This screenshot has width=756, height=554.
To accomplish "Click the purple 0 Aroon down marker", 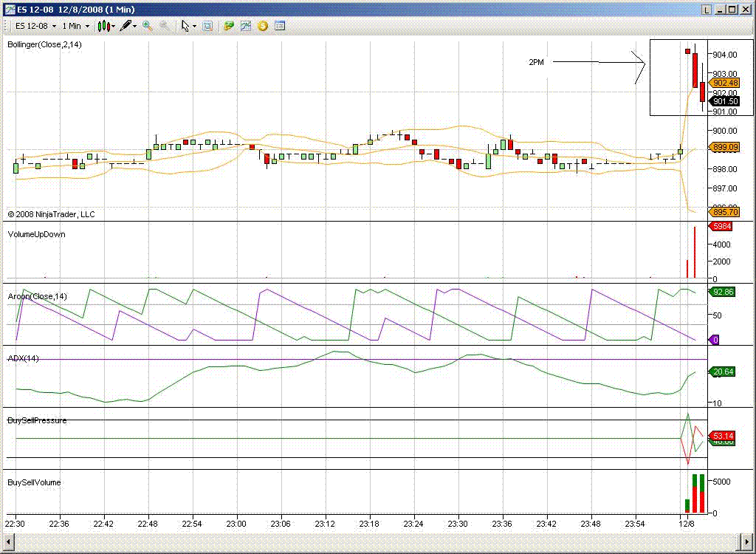I will tap(714, 340).
